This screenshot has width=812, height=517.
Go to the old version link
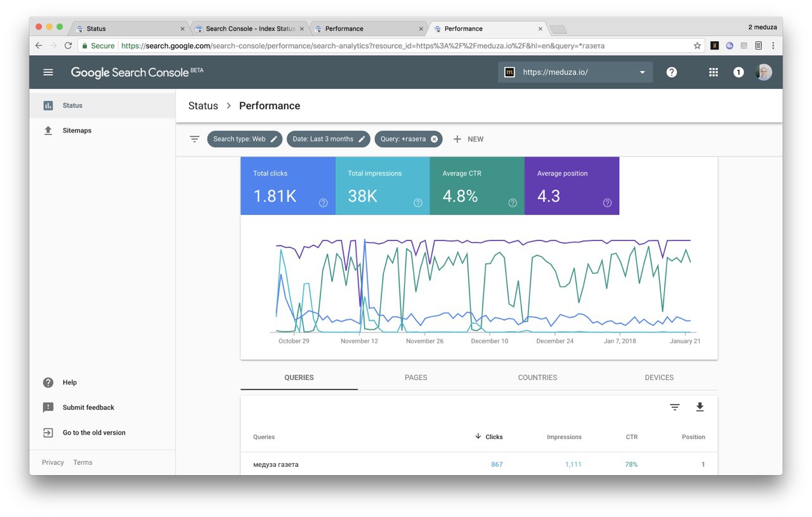[x=94, y=433]
